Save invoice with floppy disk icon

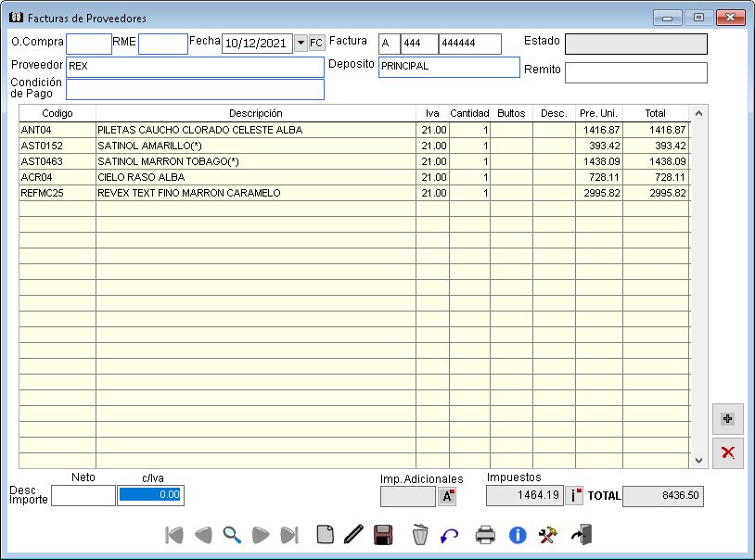pos(383,535)
